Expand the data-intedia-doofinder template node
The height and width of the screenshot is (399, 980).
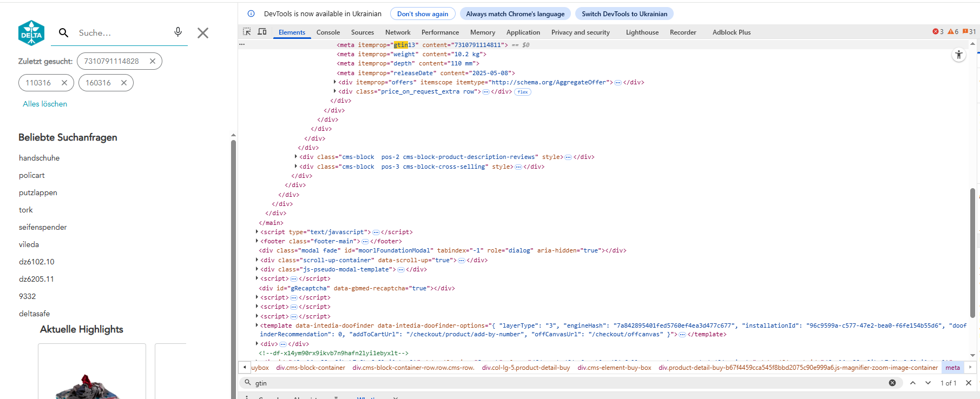pyautogui.click(x=257, y=325)
